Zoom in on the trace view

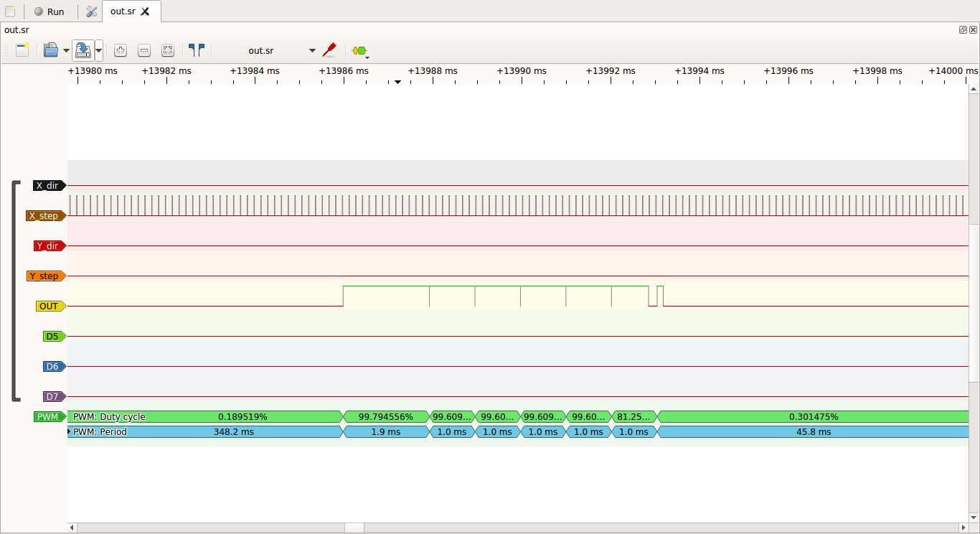pos(121,50)
